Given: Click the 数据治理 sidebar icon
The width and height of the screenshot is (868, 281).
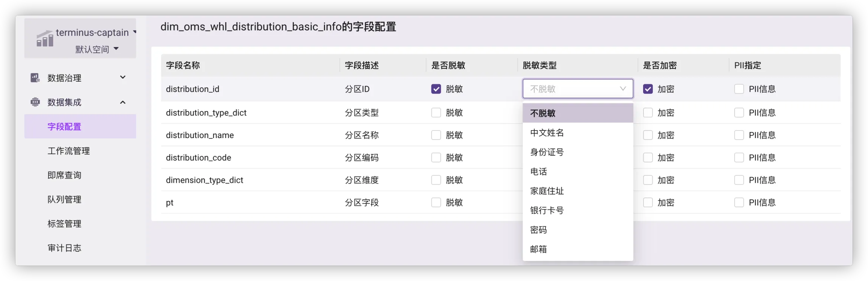Looking at the screenshot, I should 35,78.
